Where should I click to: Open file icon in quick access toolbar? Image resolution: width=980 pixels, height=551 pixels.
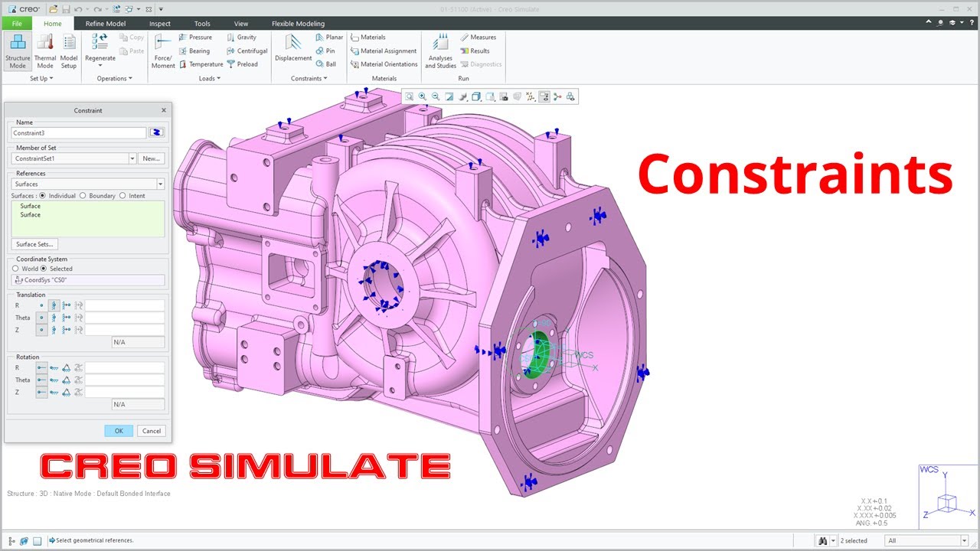point(53,9)
